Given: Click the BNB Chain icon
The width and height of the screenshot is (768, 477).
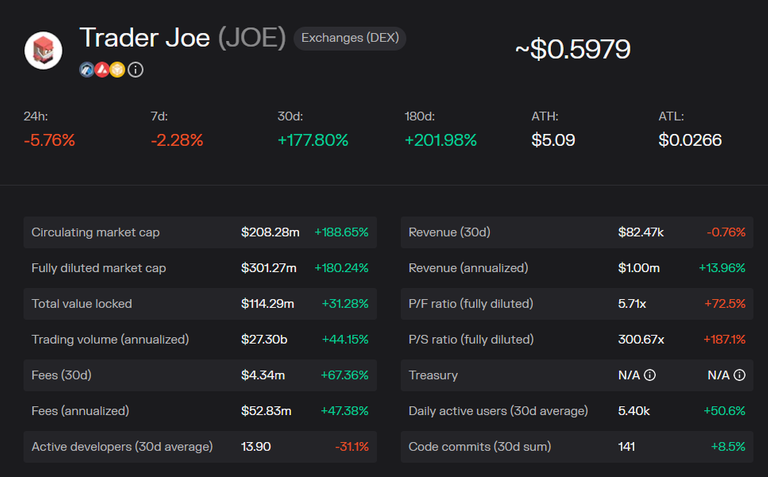Looking at the screenshot, I should (117, 70).
